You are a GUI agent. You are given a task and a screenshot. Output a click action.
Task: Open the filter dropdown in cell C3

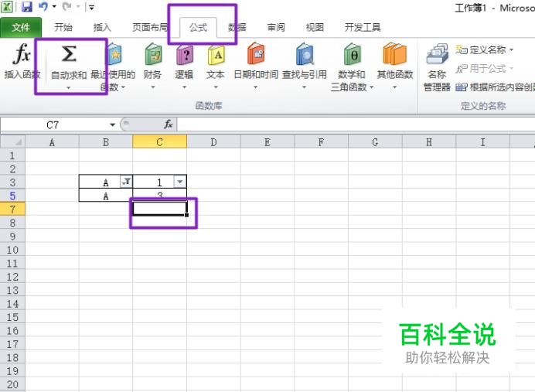click(x=180, y=182)
